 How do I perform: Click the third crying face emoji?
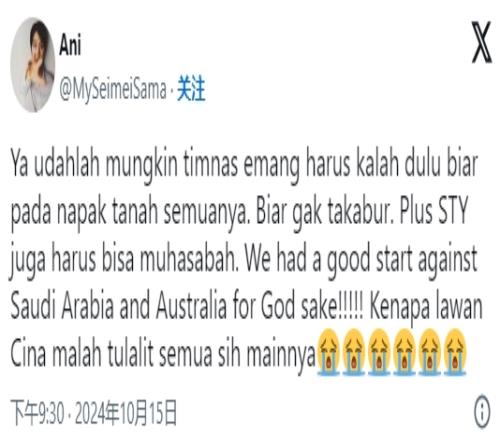[x=379, y=352]
